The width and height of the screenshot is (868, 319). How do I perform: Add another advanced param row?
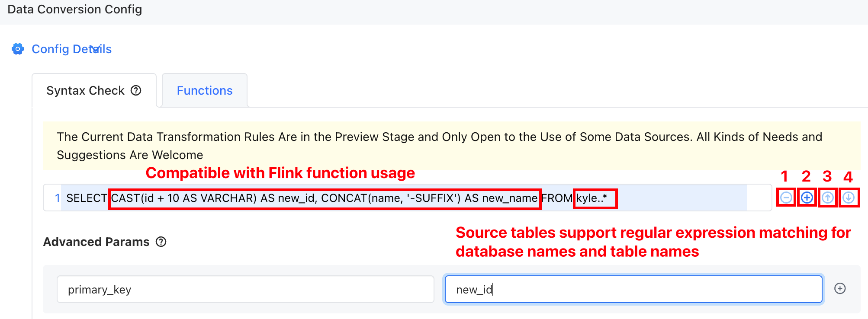pos(840,288)
